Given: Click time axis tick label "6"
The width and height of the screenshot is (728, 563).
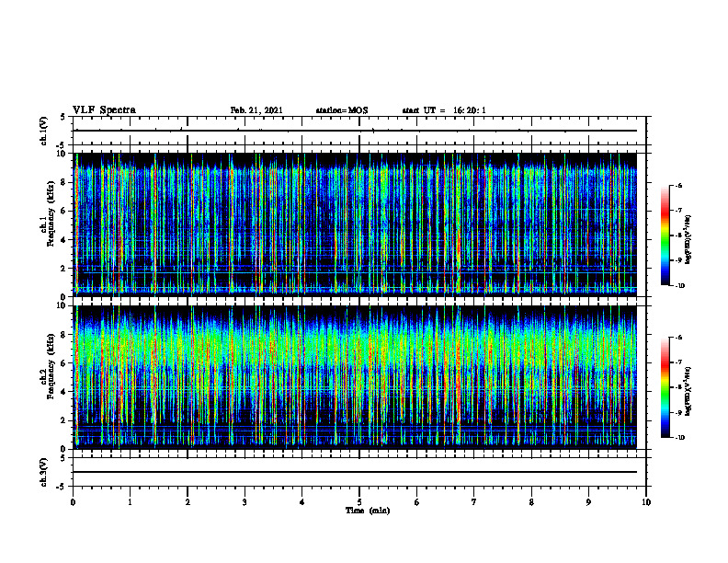Looking at the screenshot, I should pyautogui.click(x=417, y=502).
